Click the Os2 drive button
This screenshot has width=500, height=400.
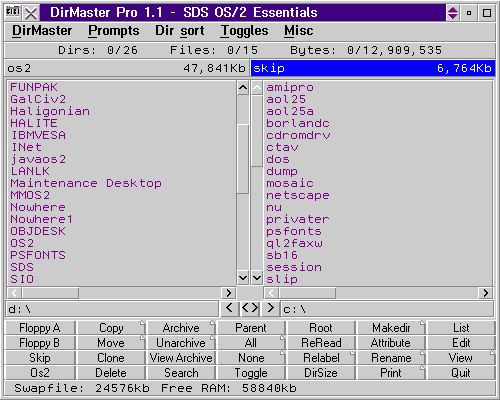[x=40, y=373]
